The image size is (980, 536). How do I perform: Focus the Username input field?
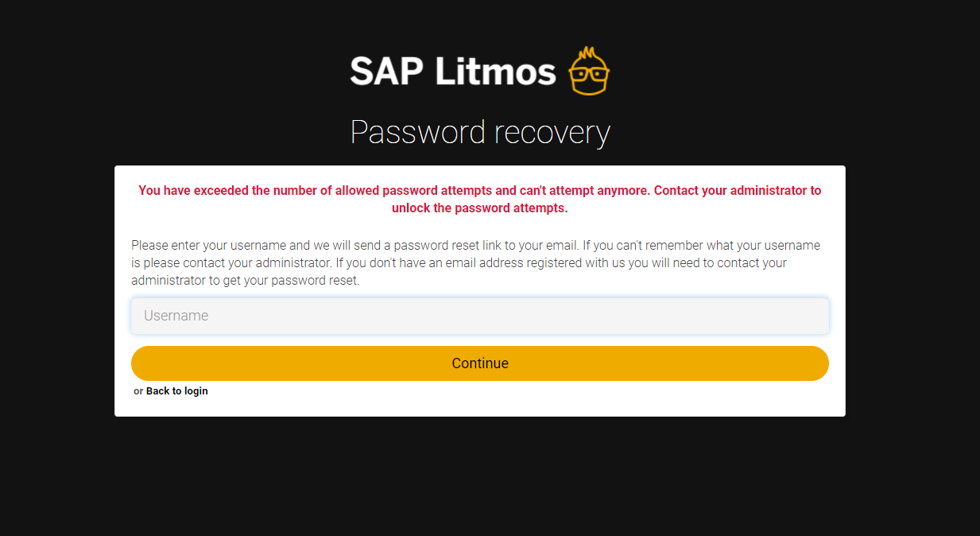tap(480, 316)
